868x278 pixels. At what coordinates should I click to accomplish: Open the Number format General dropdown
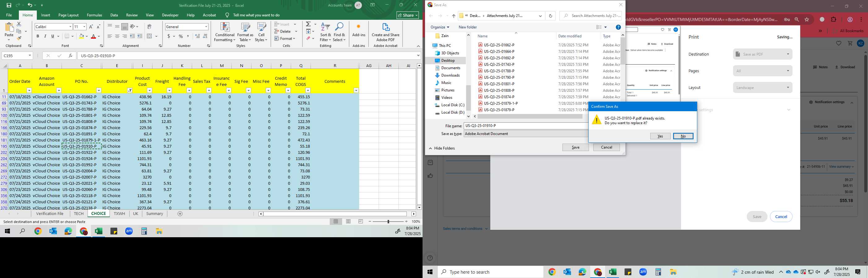click(x=206, y=27)
